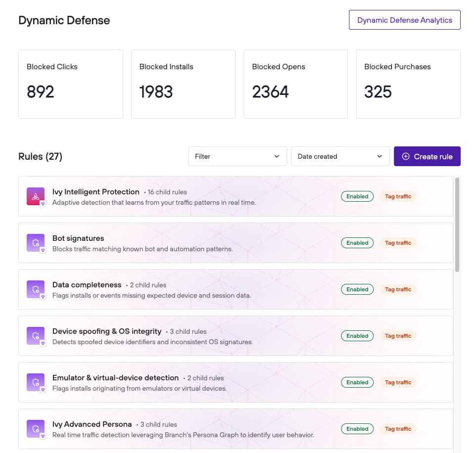Open Emulator & virtual-device detection title

coord(115,378)
